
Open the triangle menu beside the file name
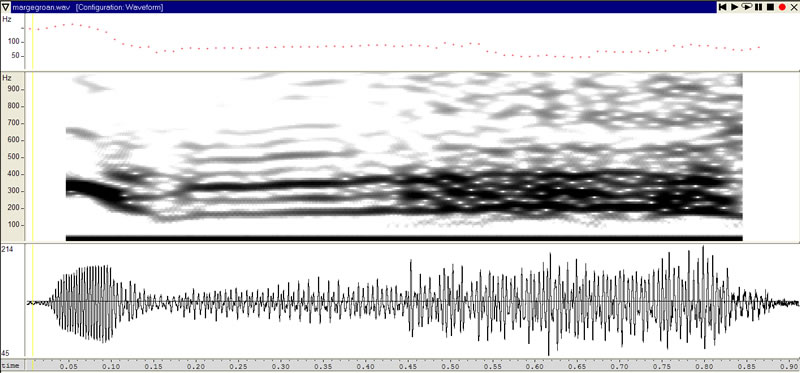coord(6,7)
